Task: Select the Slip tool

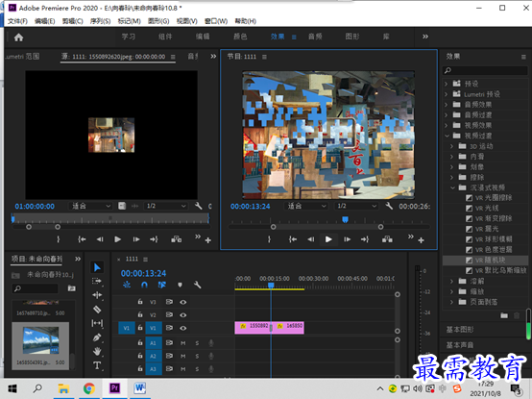Action: tap(97, 323)
